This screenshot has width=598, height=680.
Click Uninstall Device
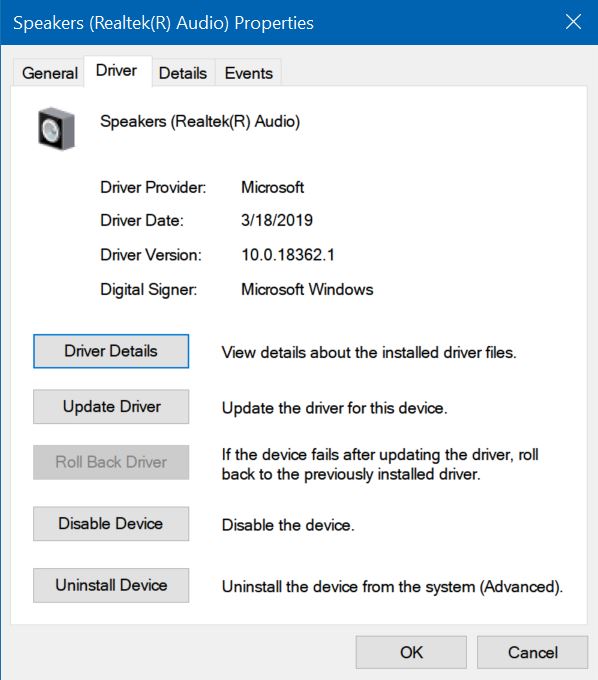coord(111,585)
